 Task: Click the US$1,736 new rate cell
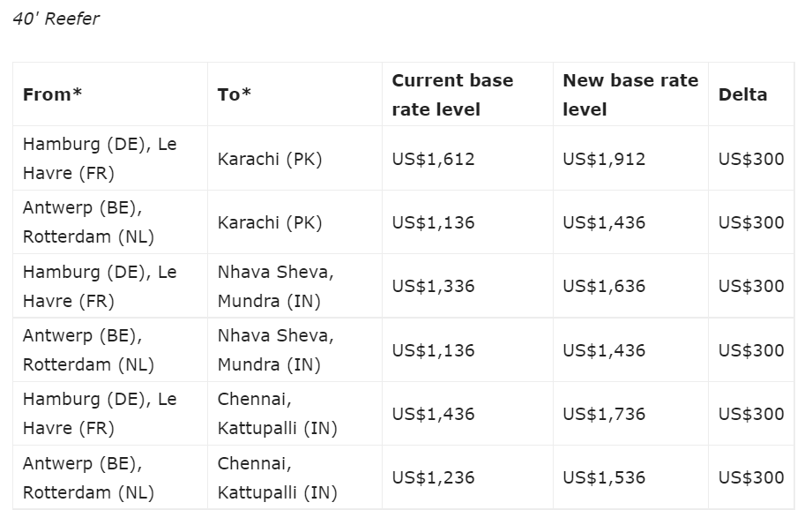point(604,414)
